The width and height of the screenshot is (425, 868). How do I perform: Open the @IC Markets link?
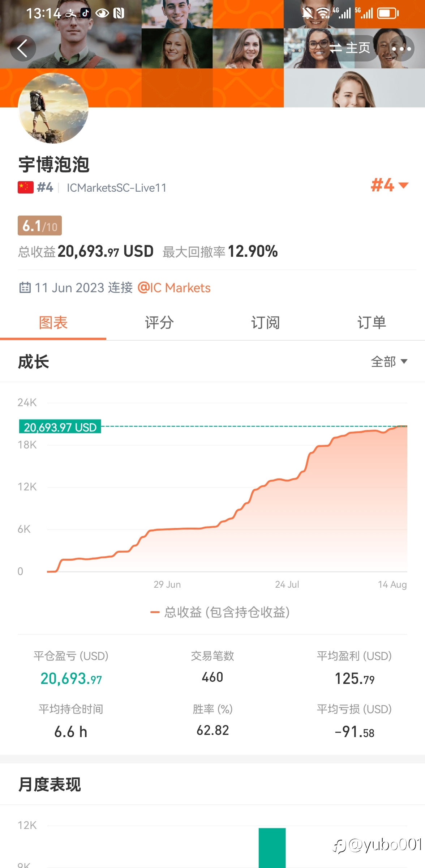pos(174,288)
